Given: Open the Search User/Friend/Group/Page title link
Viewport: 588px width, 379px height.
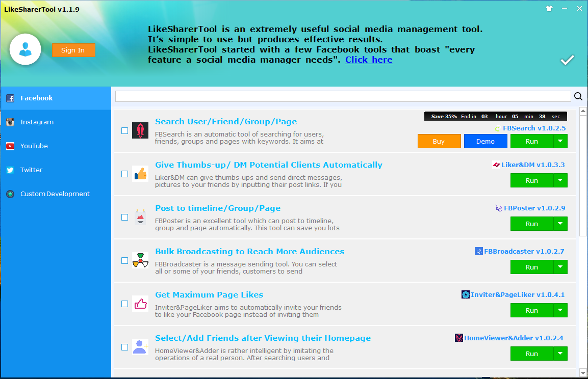Looking at the screenshot, I should pos(226,122).
